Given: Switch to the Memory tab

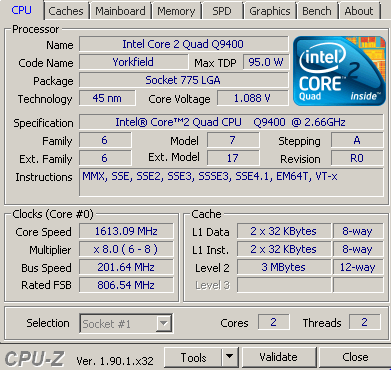Looking at the screenshot, I should 176,11.
